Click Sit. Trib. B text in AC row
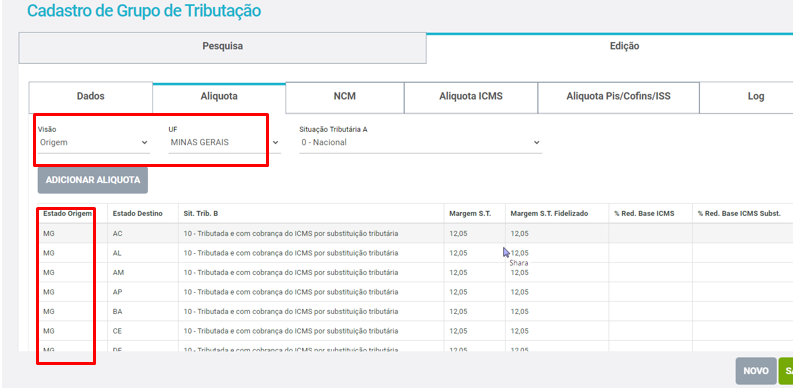Image resolution: width=811 pixels, height=392 pixels. (x=291, y=234)
